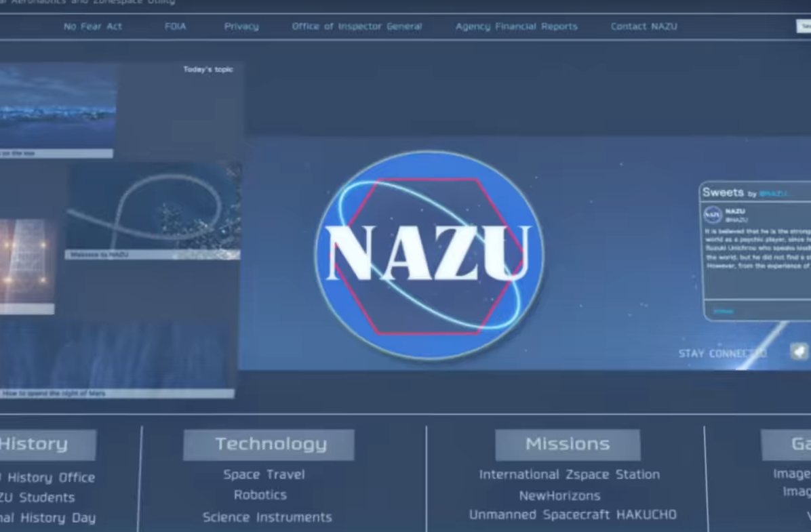Open the ZU Students link
The width and height of the screenshot is (811, 532).
[37, 497]
